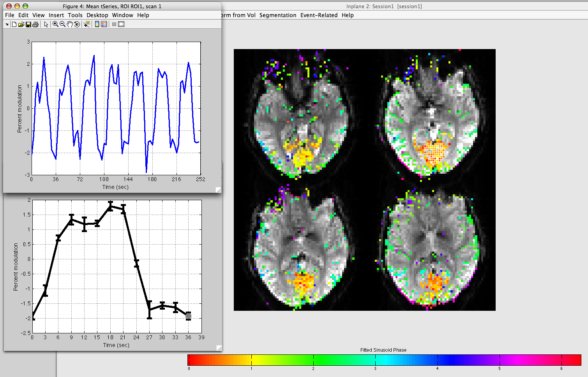
Task: Select the Edit Plot arrow tool
Action: [x=46, y=24]
